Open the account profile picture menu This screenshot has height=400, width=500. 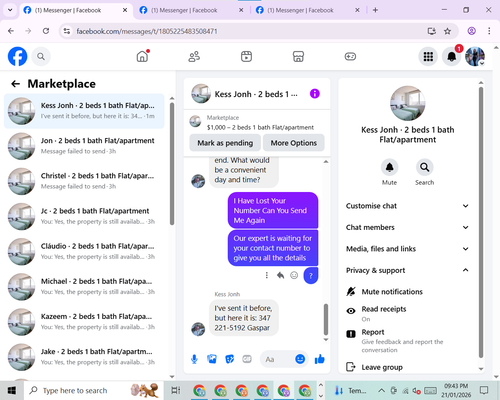[x=475, y=57]
